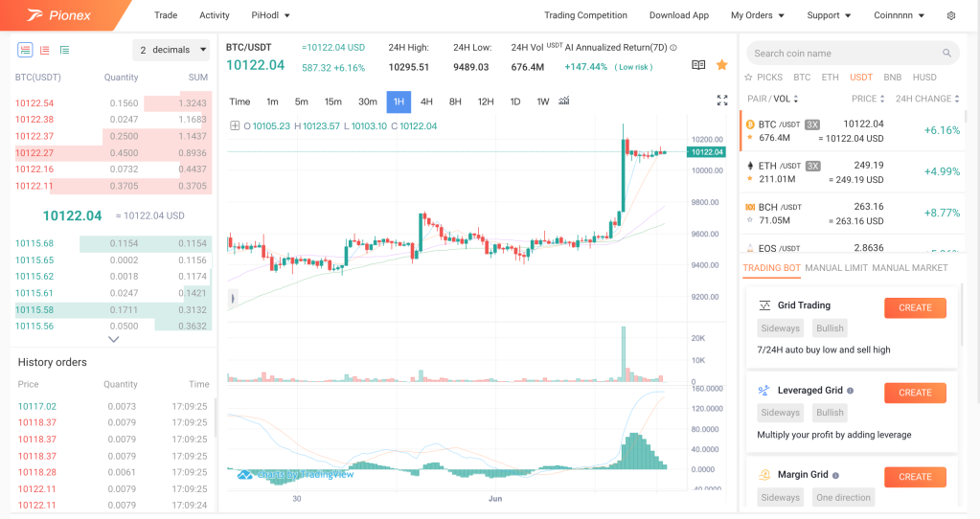Image resolution: width=980 pixels, height=519 pixels.
Task: Select the ETH market filter tab
Action: (x=830, y=77)
